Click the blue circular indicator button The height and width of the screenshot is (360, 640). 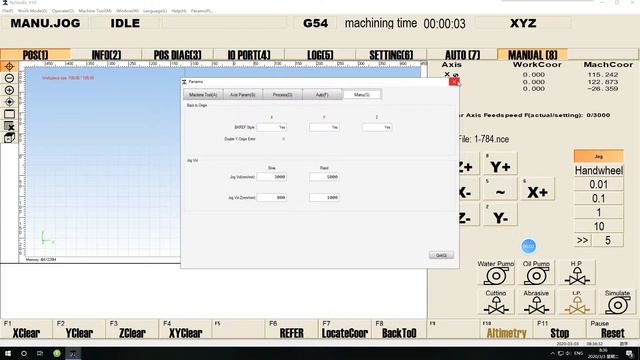pyautogui.click(x=529, y=246)
